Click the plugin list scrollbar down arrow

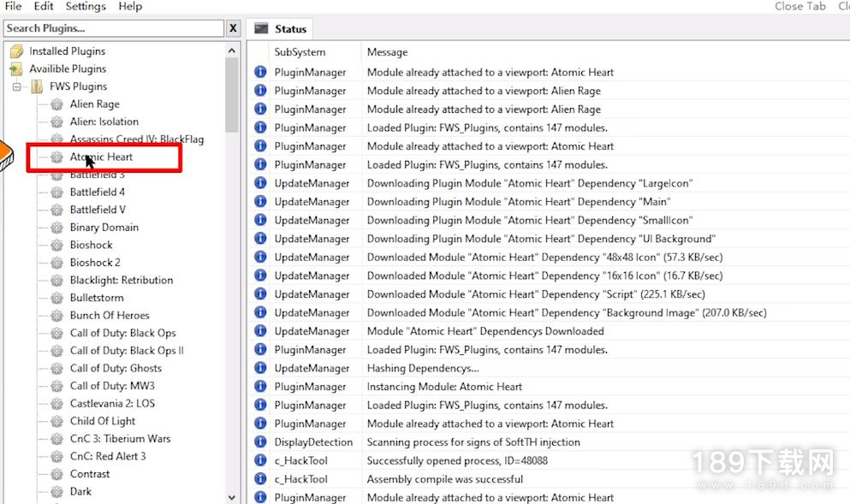(232, 496)
